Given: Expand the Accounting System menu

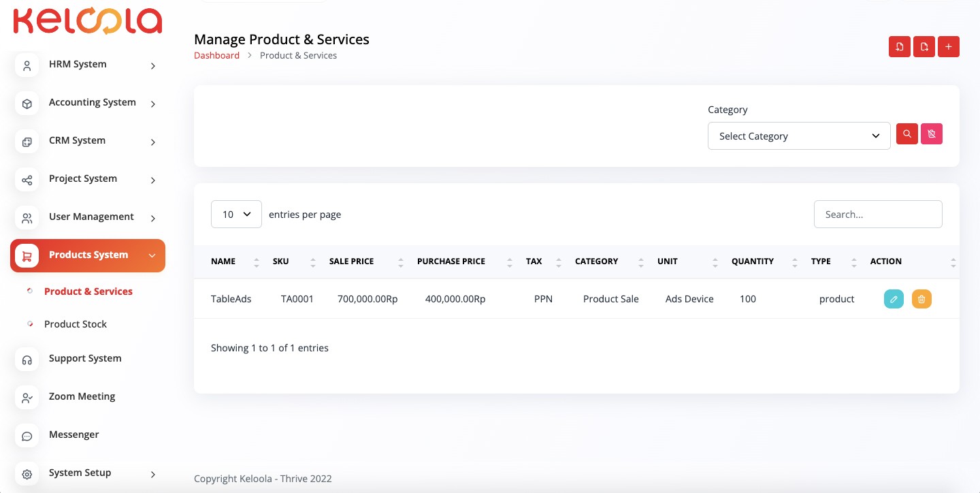Looking at the screenshot, I should [88, 103].
